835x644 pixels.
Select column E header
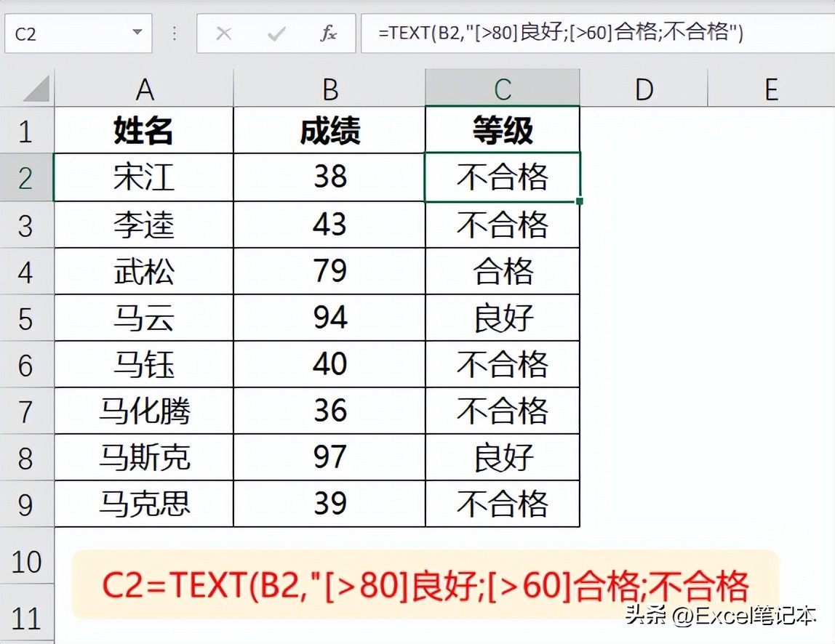pos(772,89)
